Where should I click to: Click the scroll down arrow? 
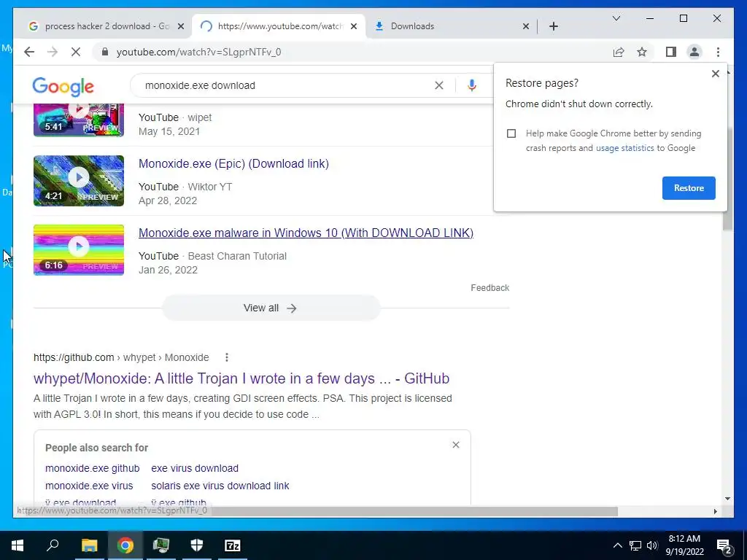click(727, 499)
